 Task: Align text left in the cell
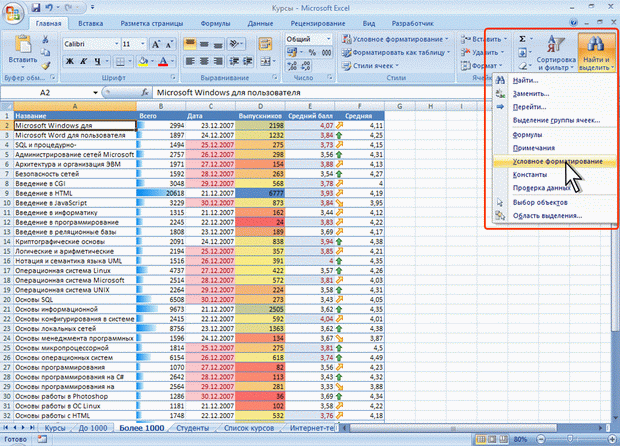pos(190,61)
